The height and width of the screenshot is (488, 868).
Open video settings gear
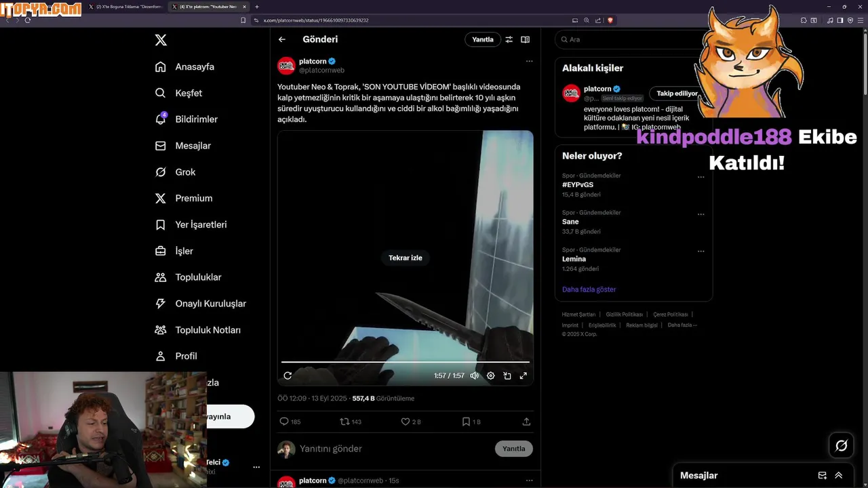click(490, 375)
